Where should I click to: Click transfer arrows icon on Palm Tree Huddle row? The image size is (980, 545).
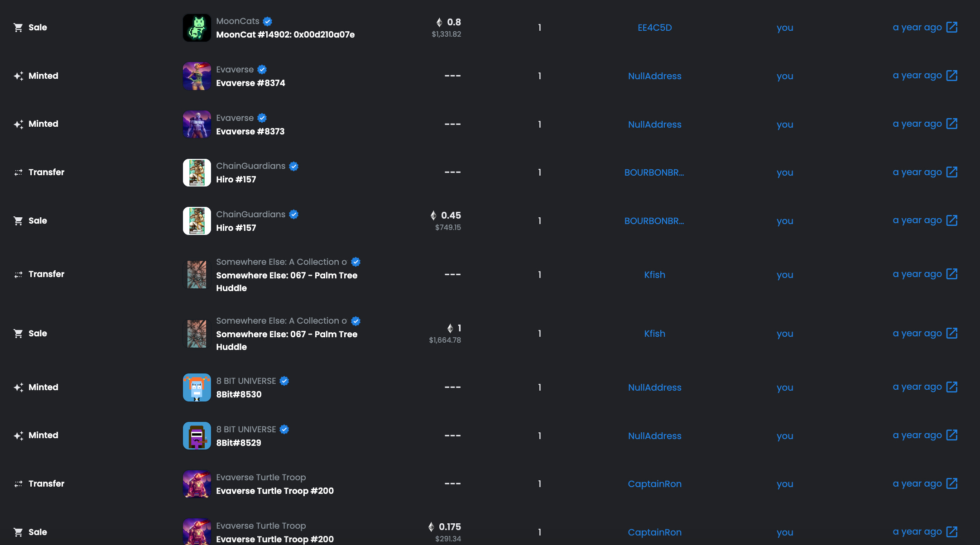pos(18,274)
